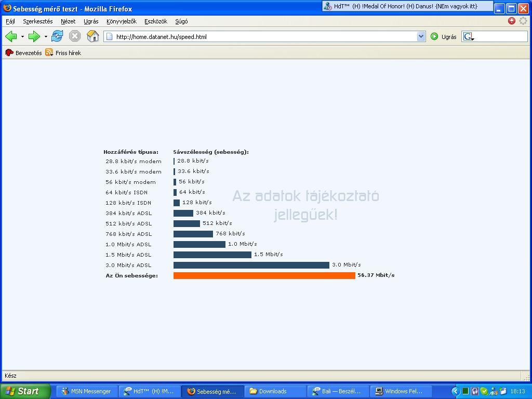Reload the page with the refresh icon
Viewport: 532px width, 399px height.
tap(57, 36)
